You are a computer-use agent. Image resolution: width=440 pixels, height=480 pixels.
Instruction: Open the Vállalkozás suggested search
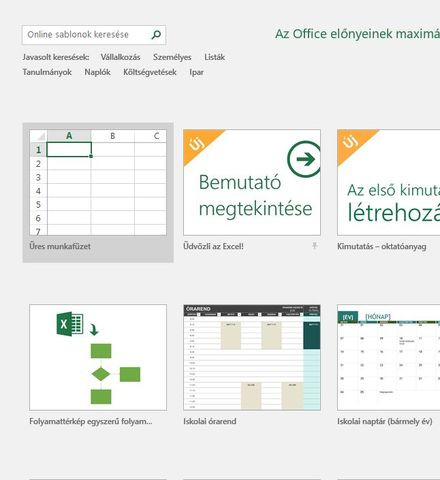(x=120, y=57)
